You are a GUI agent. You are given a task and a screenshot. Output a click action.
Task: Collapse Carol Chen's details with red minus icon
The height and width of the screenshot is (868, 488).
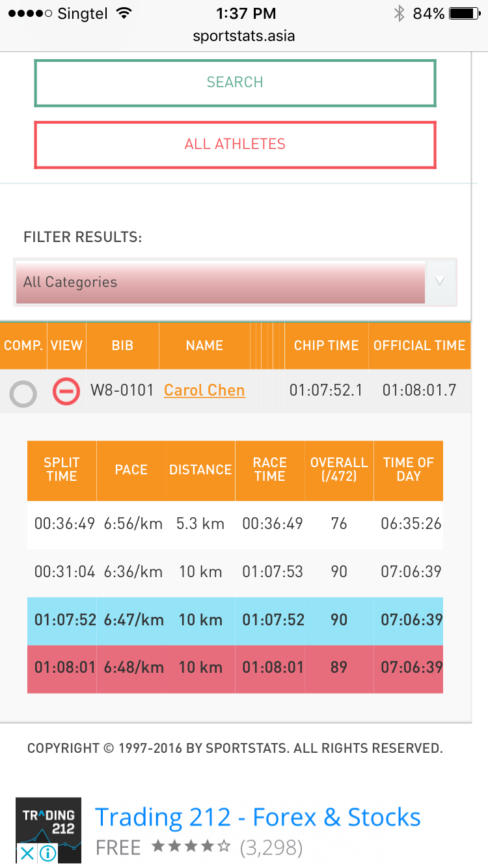66,392
